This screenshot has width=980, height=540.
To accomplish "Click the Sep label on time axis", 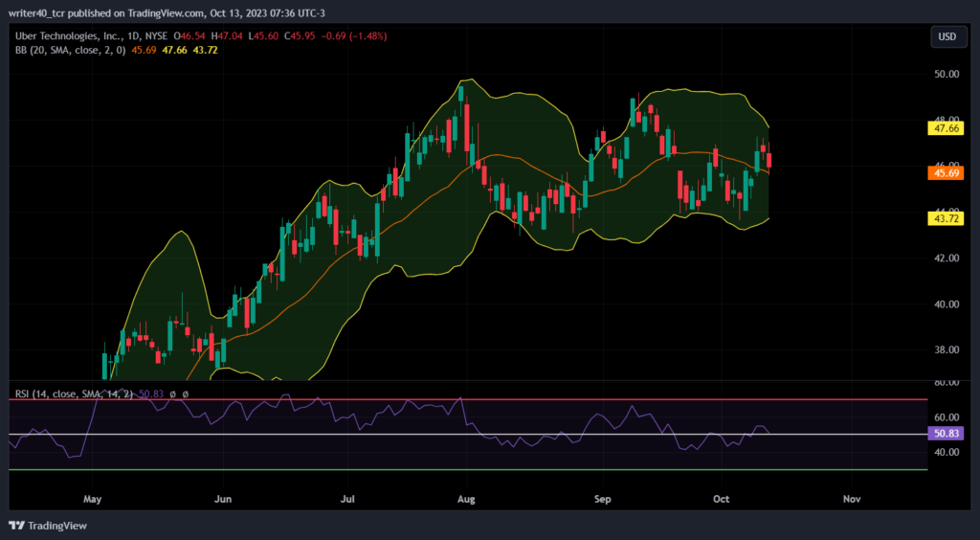I will 602,500.
